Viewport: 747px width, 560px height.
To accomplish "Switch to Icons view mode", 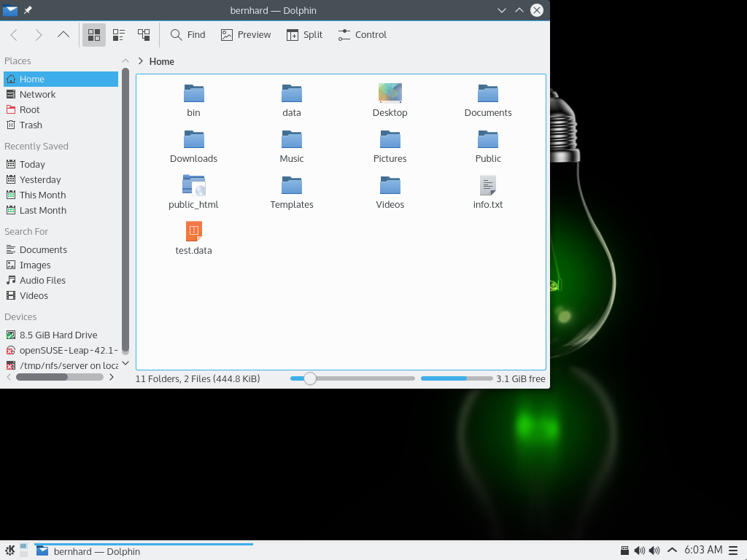I will (x=93, y=35).
